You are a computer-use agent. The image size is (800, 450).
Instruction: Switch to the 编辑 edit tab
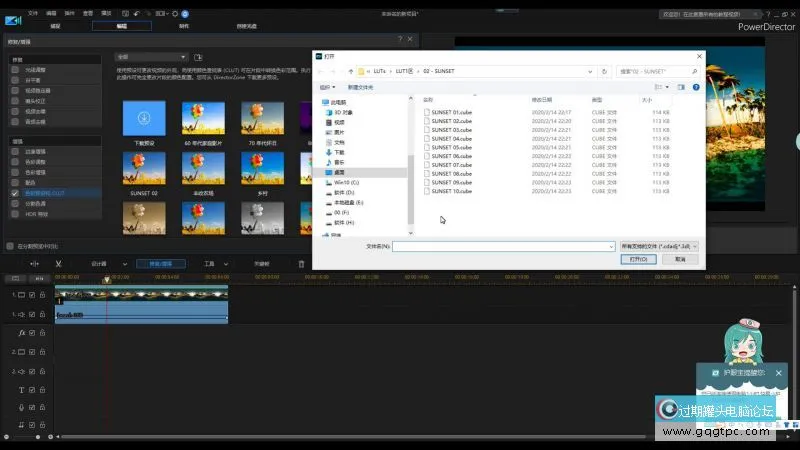(121, 26)
